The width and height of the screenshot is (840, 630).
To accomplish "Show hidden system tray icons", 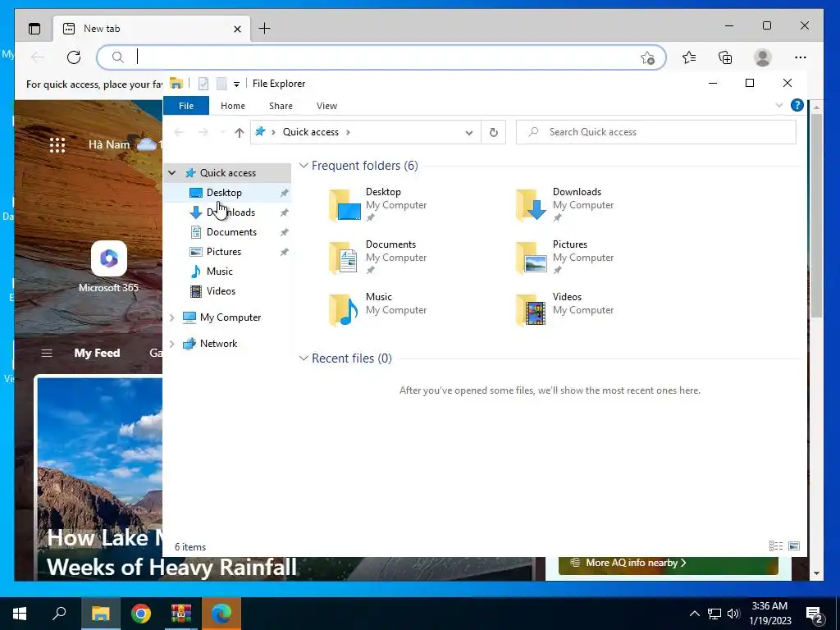I will (694, 614).
